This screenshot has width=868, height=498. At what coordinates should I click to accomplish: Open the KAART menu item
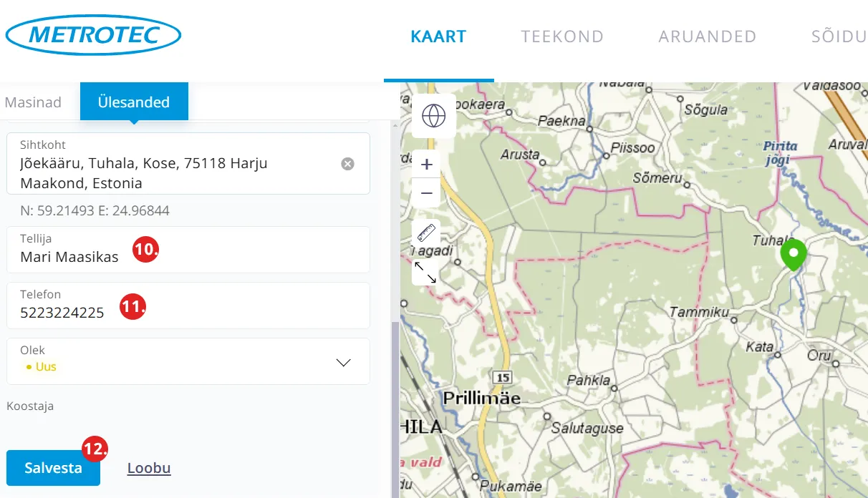click(x=438, y=36)
